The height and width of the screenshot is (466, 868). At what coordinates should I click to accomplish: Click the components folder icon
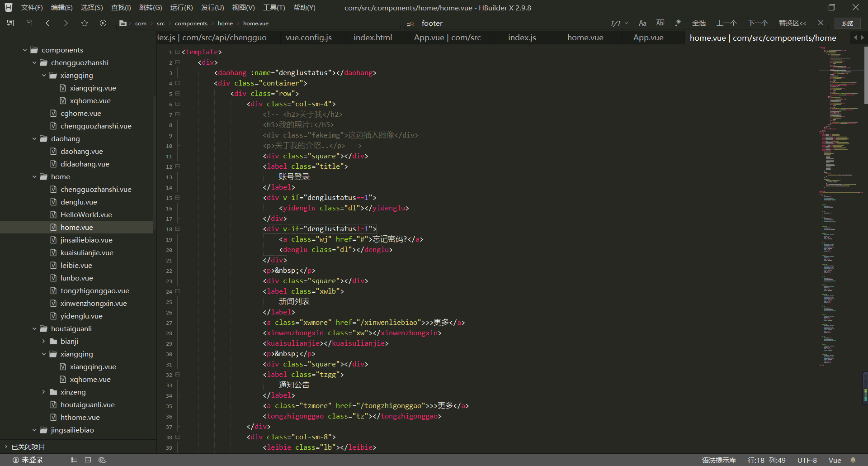click(x=34, y=50)
